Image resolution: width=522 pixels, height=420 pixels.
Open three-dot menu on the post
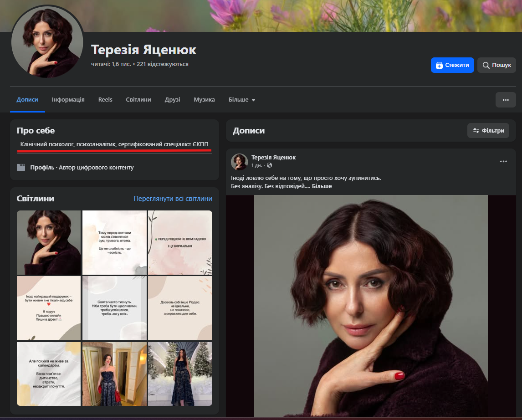pos(503,161)
